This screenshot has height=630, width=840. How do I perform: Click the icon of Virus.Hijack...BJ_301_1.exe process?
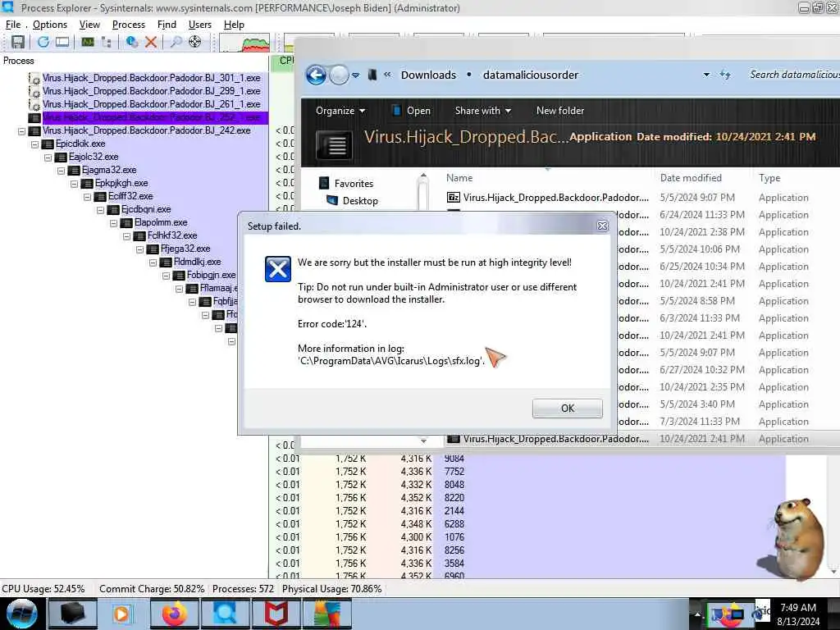click(x=34, y=78)
